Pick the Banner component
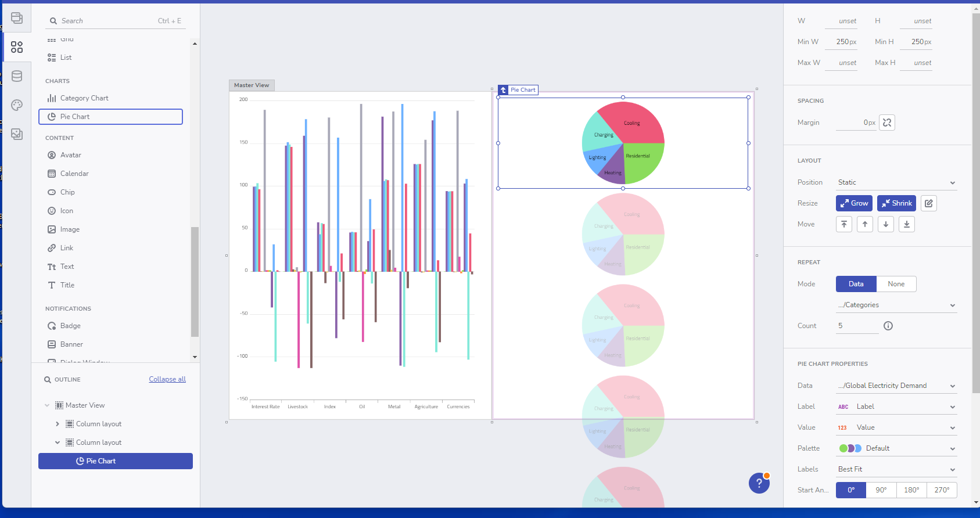Screen dimensions: 980x518 tap(110, 344)
